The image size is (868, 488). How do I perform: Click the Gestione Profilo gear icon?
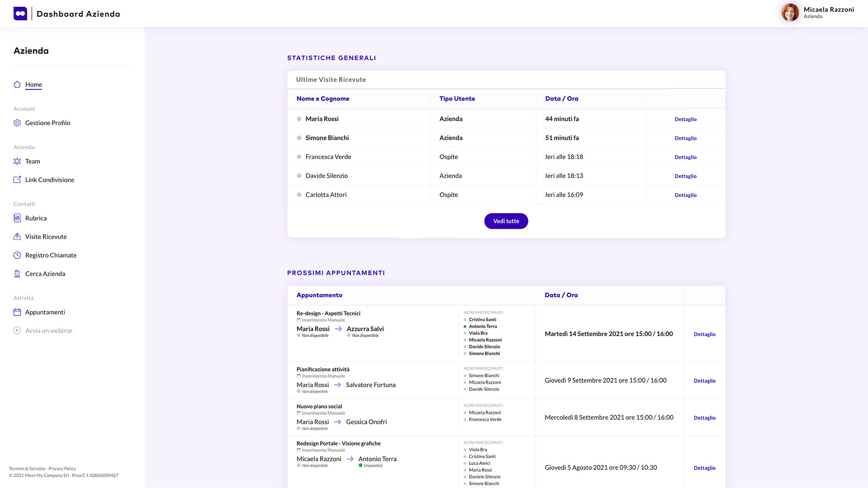coord(17,123)
